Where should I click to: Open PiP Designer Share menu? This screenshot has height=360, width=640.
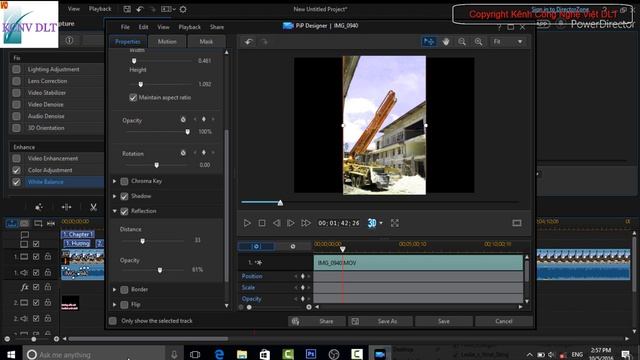point(217,27)
